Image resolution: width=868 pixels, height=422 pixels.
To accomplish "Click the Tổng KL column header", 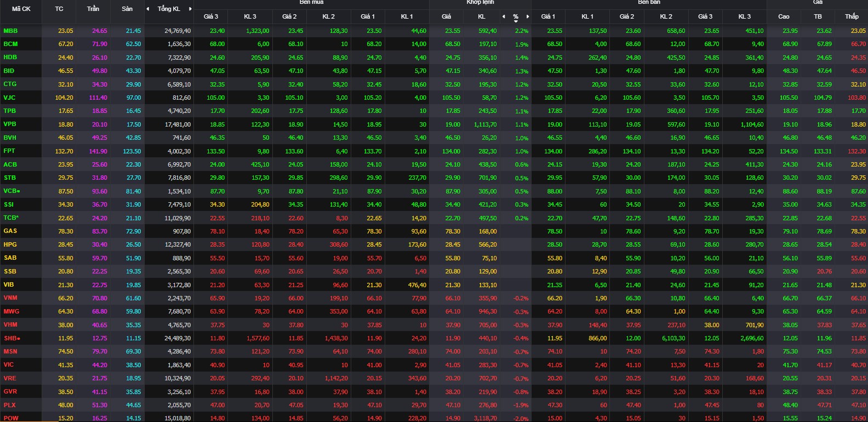I will (x=169, y=9).
